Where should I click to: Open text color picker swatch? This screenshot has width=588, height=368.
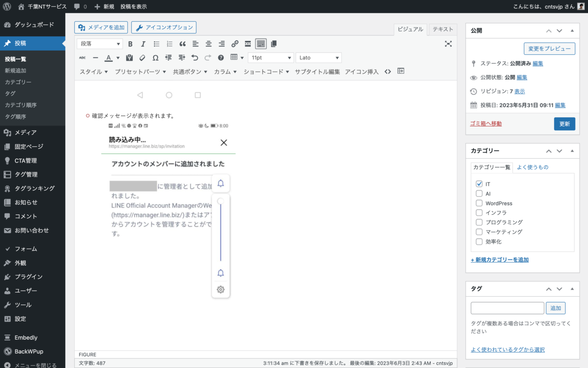point(108,58)
